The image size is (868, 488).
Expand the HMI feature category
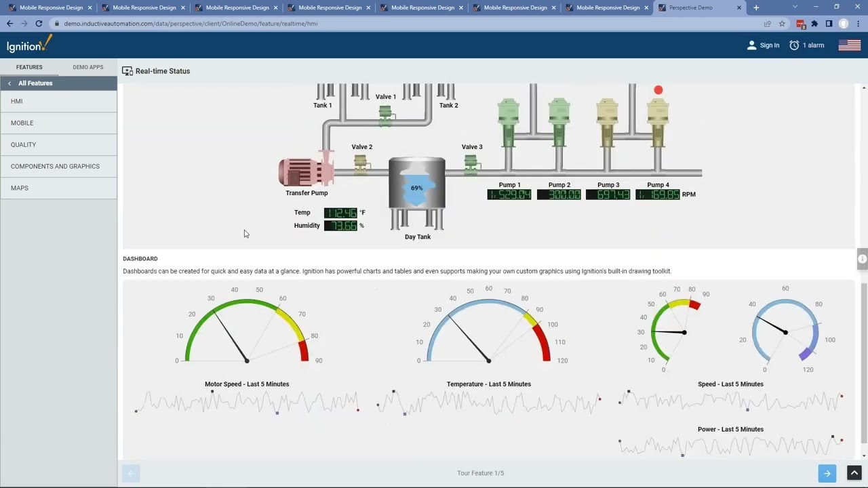[x=17, y=101]
